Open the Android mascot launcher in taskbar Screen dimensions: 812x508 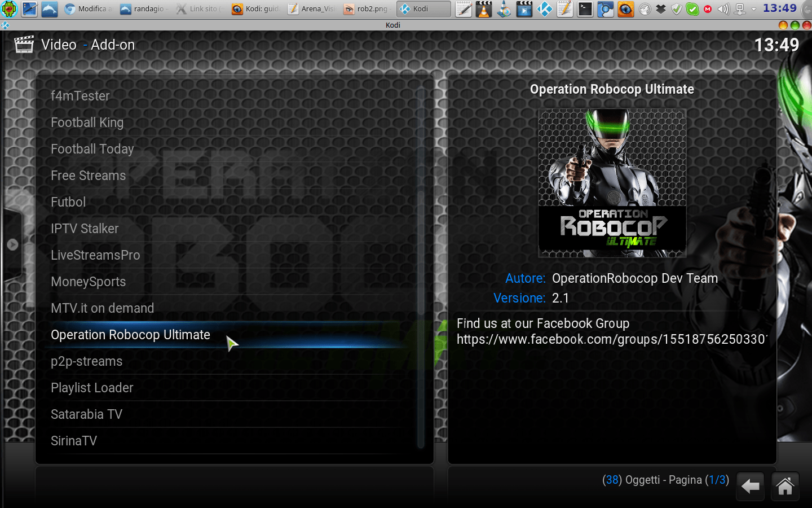[x=10, y=9]
